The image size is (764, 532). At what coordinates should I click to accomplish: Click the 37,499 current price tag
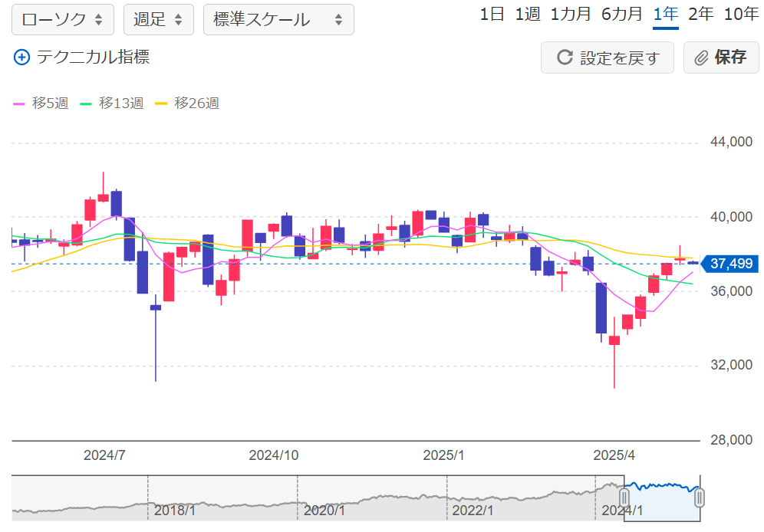[x=729, y=264]
